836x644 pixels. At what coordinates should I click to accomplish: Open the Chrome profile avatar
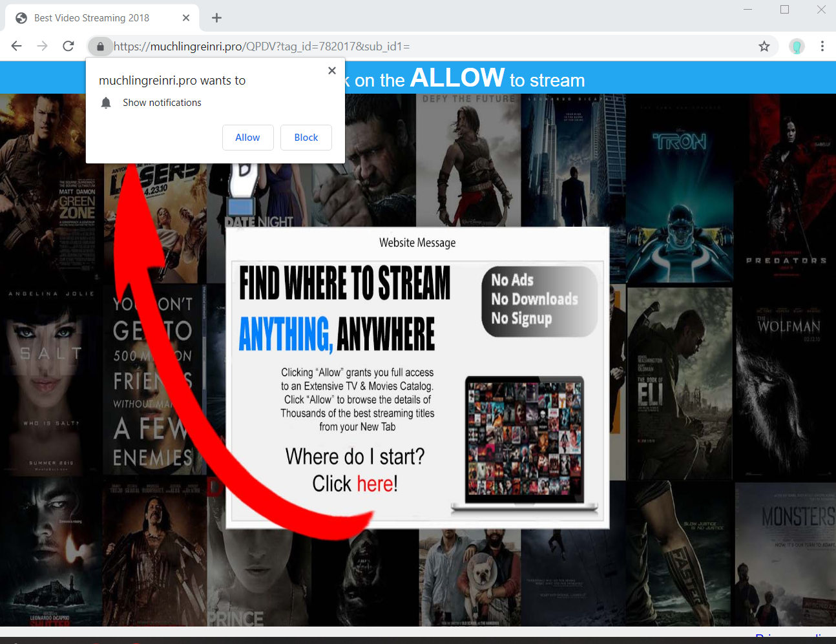(x=797, y=47)
